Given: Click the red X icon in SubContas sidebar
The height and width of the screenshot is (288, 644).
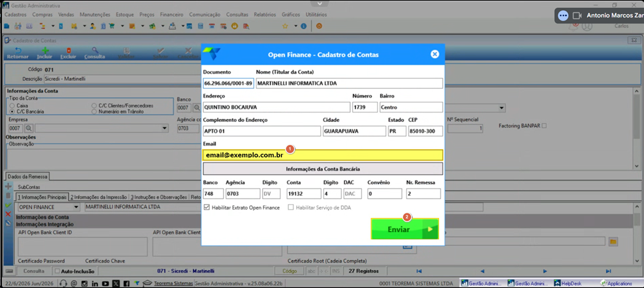Looking at the screenshot, I should [8, 214].
